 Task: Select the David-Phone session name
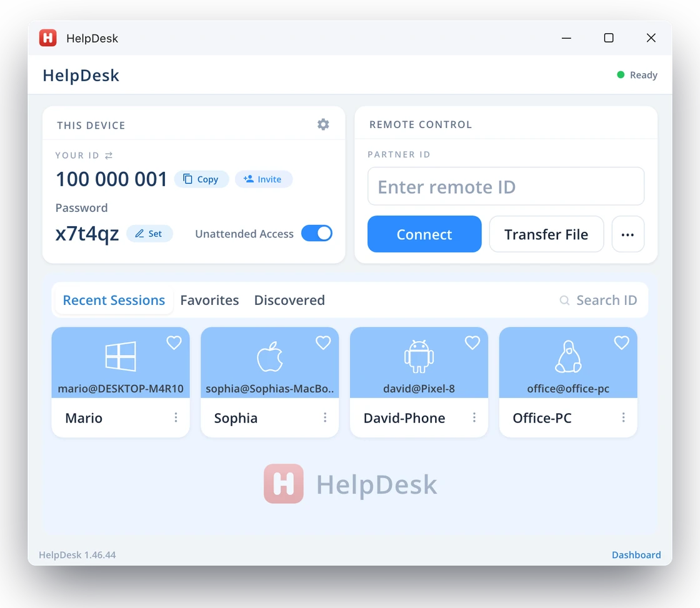(404, 418)
